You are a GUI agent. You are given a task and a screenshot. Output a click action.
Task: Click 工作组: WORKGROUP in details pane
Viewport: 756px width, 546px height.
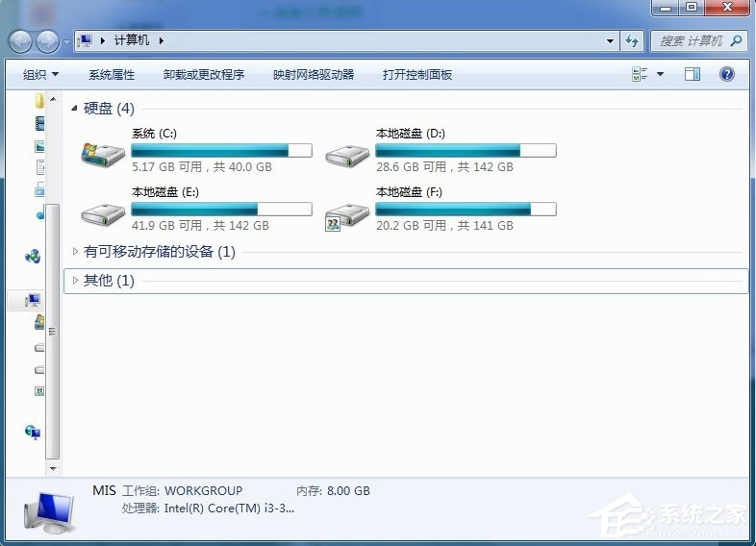(182, 490)
